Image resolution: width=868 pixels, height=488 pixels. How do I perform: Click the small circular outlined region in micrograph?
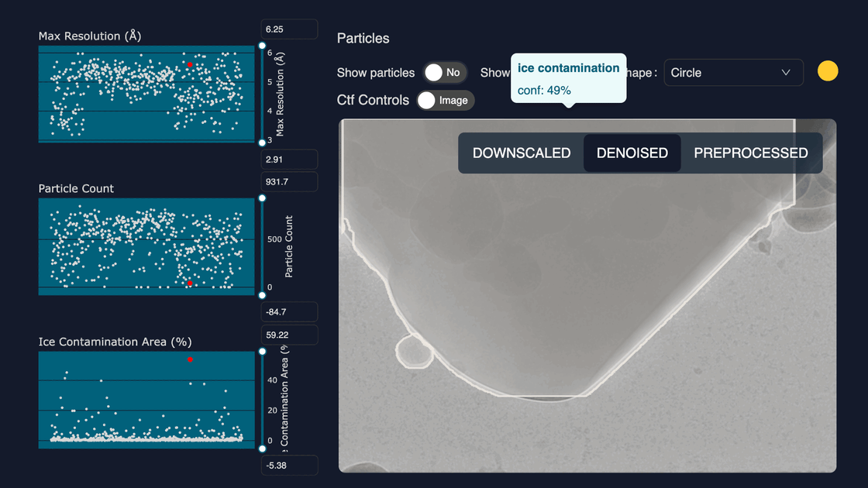412,351
